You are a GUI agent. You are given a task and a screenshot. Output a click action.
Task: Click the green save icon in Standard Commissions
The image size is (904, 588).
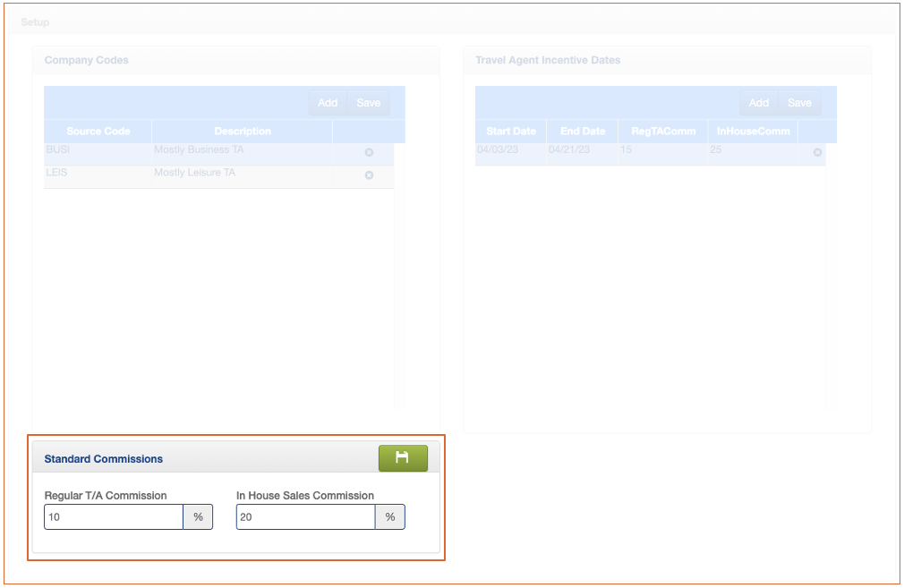click(x=403, y=458)
